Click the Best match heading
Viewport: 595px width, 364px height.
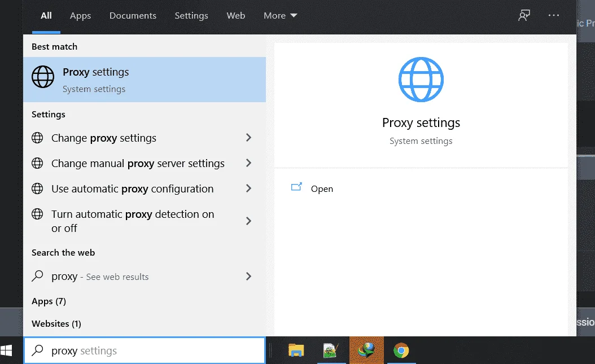click(54, 47)
